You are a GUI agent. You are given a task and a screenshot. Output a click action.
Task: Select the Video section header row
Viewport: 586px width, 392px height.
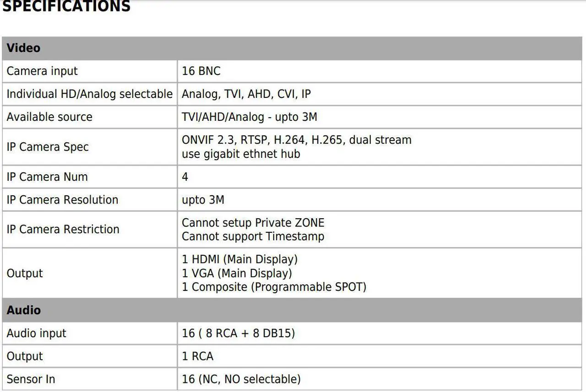[292, 48]
